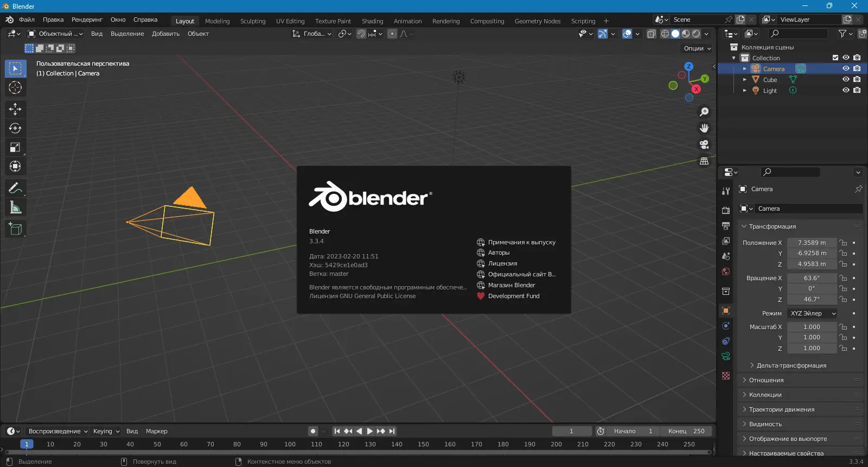Screen dimensions: 868x467
Task: Activate the Scale tool
Action: [15, 147]
